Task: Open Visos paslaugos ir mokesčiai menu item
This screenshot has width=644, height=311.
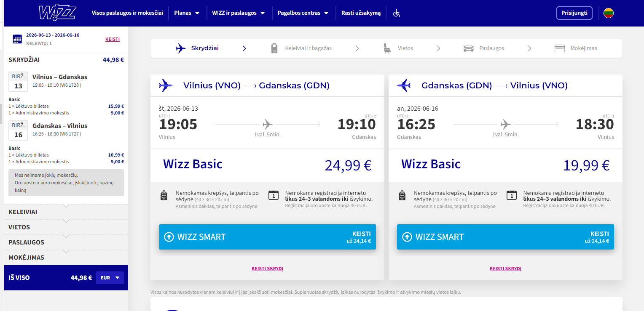Action: pyautogui.click(x=127, y=13)
